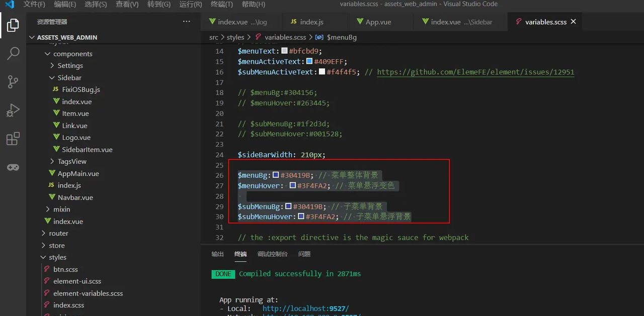Expand the router folder
The width and height of the screenshot is (644, 316).
(58, 233)
